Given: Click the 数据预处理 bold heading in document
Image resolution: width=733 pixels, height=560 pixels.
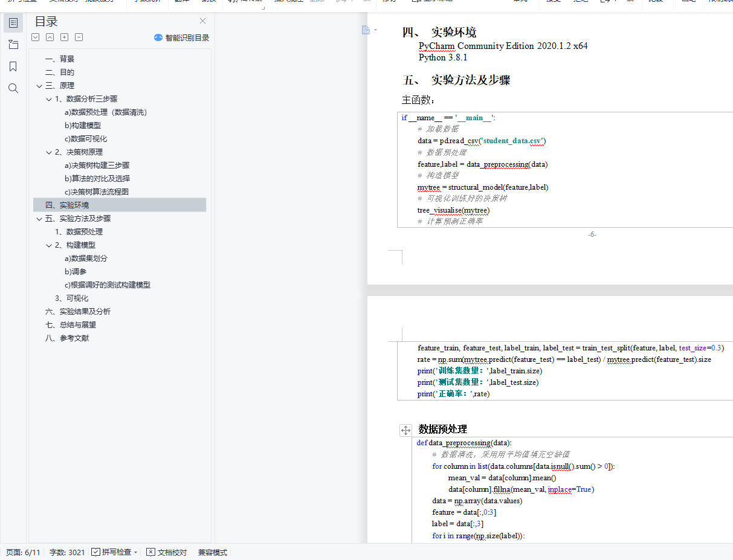Looking at the screenshot, I should tap(443, 430).
